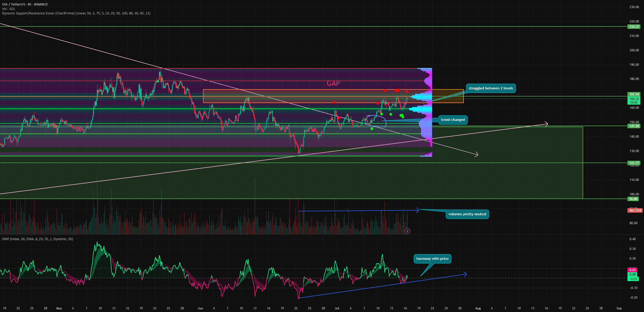Click the red 967.72 K volume tag
Image resolution: width=644 pixels, height=312 pixels.
point(635,211)
